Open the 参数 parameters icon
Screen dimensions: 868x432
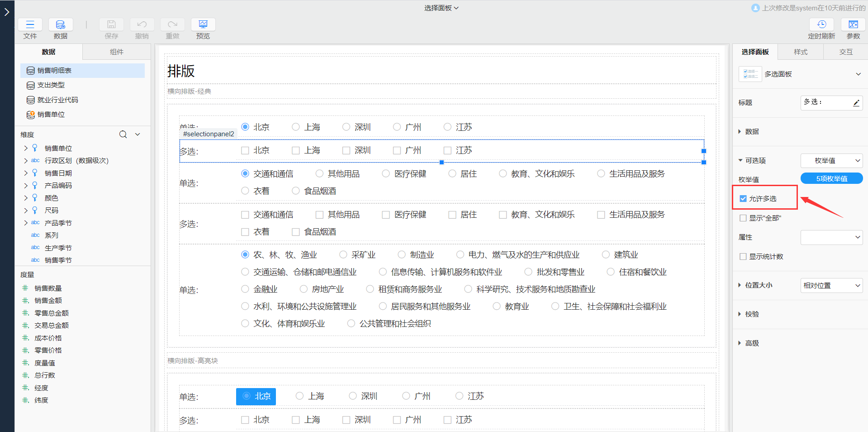[853, 24]
